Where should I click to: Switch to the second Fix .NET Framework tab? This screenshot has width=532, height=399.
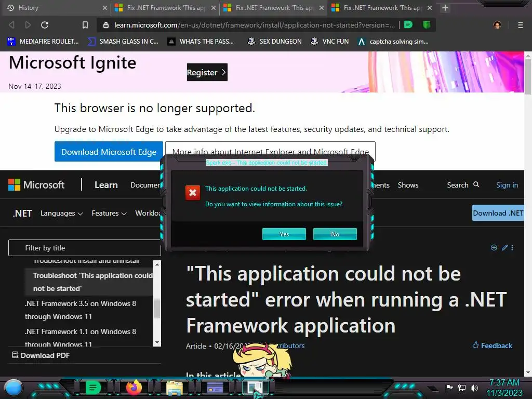274,8
